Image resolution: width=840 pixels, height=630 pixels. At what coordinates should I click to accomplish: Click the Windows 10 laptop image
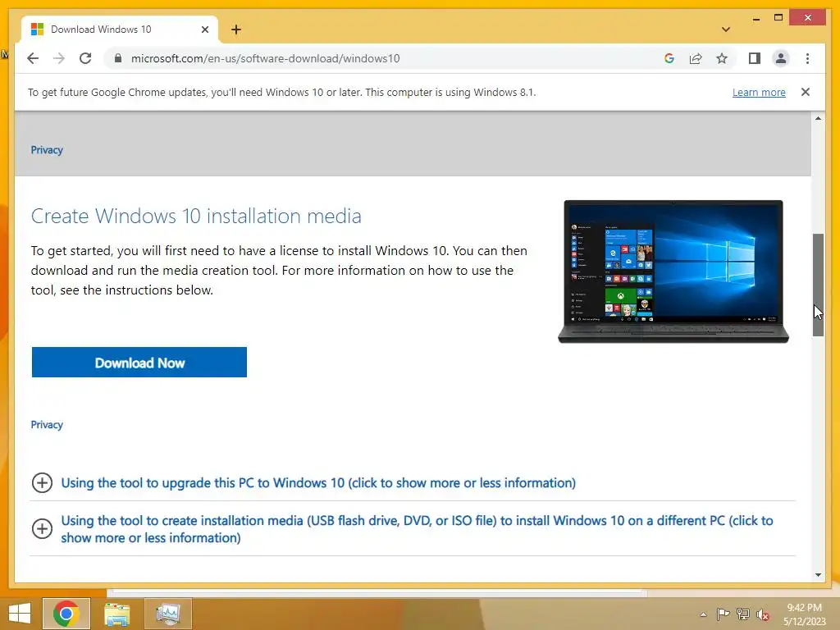pyautogui.click(x=673, y=271)
